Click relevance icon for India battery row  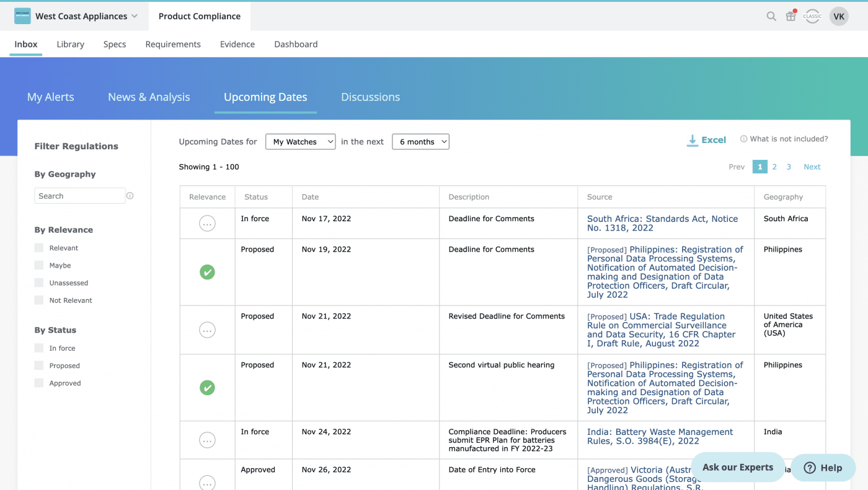click(207, 440)
